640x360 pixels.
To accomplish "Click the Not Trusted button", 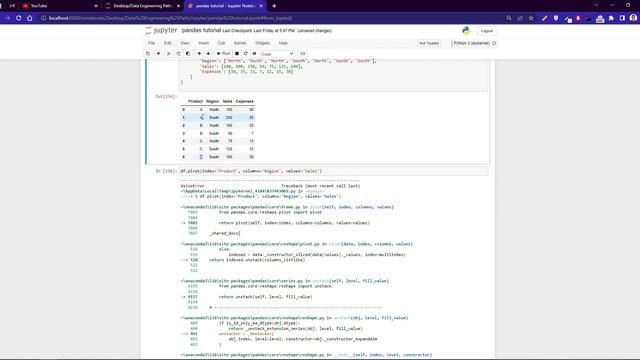I will 429,43.
